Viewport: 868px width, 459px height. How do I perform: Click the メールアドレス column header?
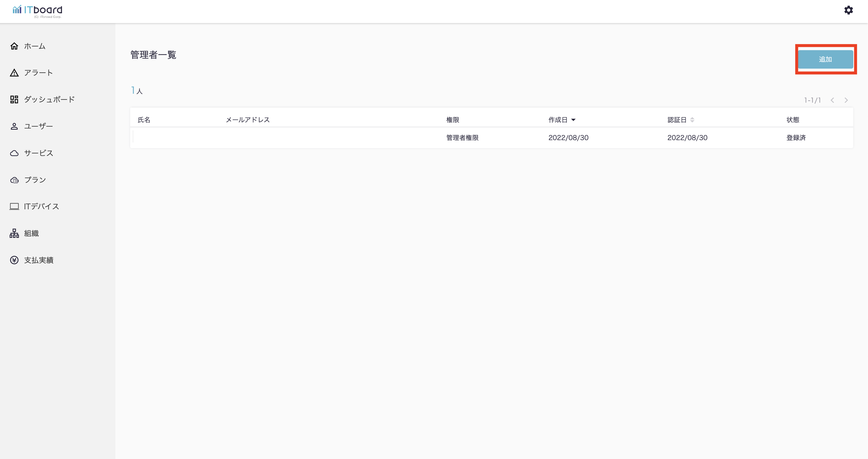click(x=248, y=120)
